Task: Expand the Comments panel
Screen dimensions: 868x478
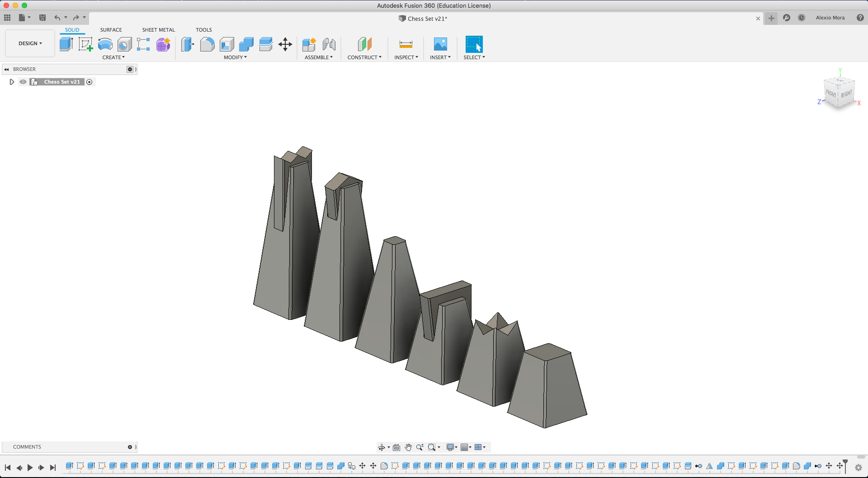Action: click(x=130, y=447)
